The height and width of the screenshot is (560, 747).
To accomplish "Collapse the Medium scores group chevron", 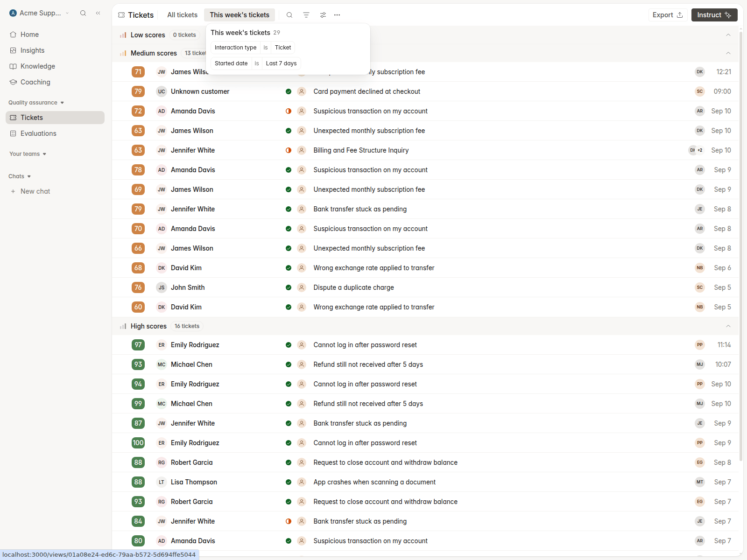I will 728,53.
